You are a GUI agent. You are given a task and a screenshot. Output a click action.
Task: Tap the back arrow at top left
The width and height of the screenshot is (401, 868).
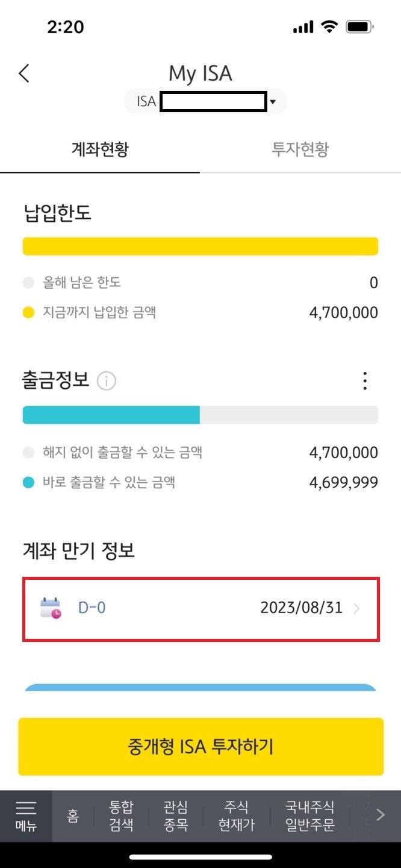24,73
